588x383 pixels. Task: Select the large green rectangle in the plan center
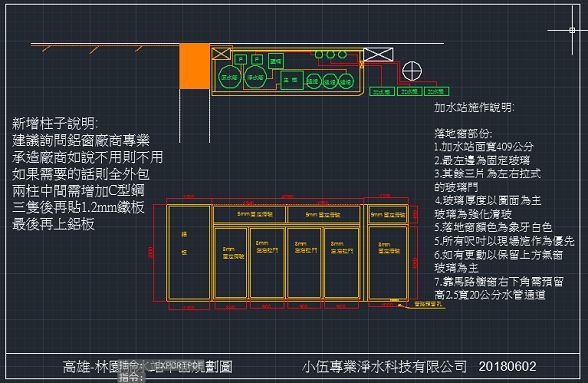click(291, 80)
